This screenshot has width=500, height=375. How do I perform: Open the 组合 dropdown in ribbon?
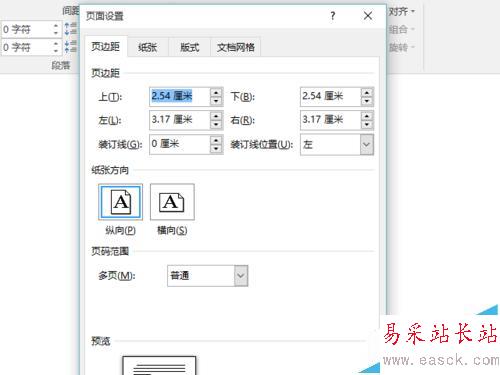pos(402,29)
